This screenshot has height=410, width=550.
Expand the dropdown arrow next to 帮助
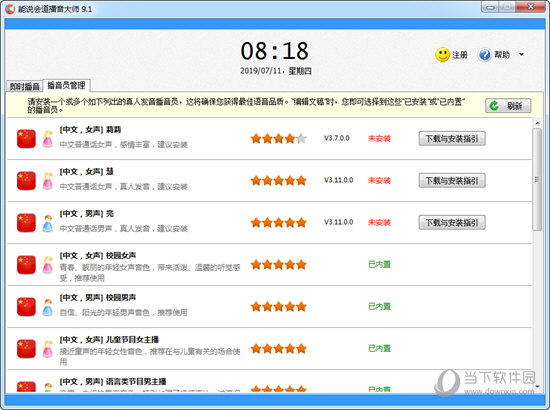pos(521,55)
